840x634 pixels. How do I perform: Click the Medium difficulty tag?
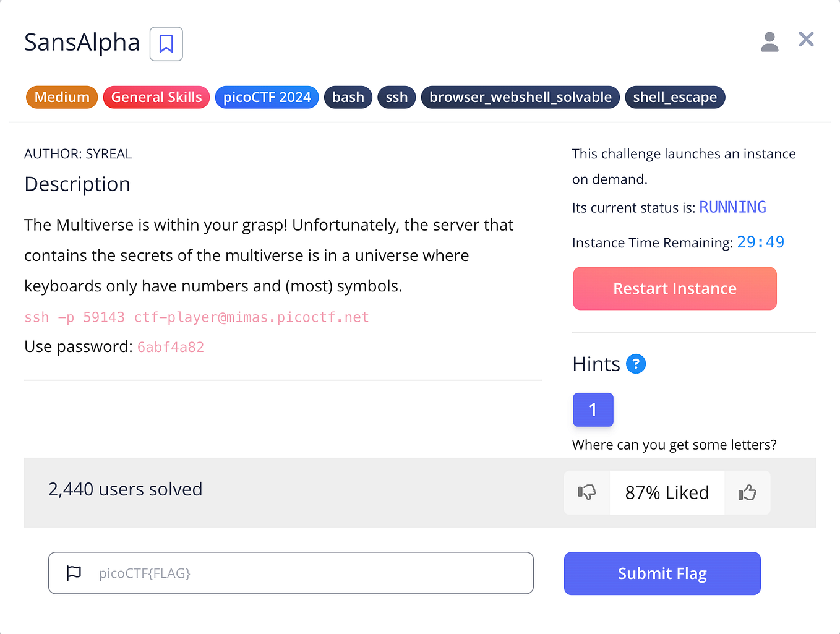62,97
